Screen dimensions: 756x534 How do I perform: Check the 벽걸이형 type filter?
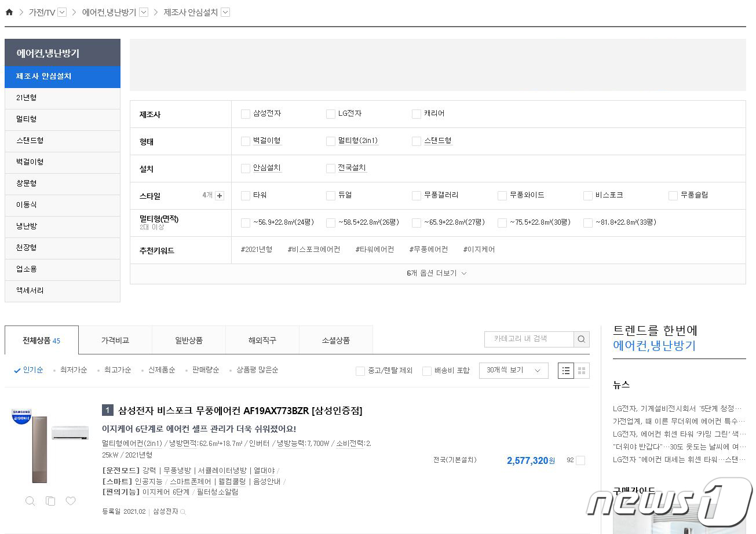point(246,141)
